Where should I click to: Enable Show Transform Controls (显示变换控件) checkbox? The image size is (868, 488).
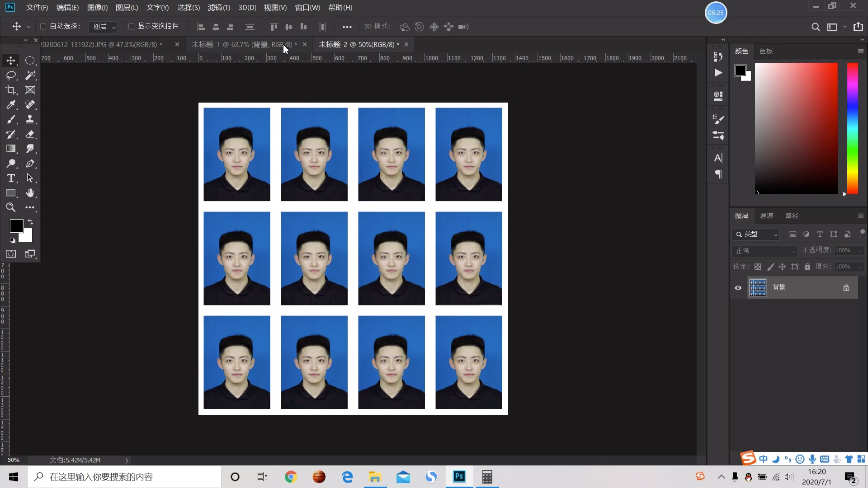tap(131, 27)
